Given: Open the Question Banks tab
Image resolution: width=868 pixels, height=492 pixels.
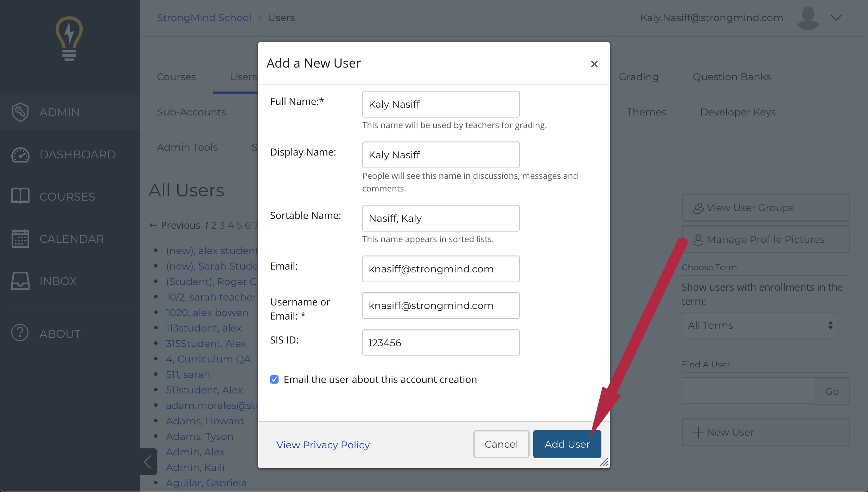Looking at the screenshot, I should pyautogui.click(x=732, y=77).
